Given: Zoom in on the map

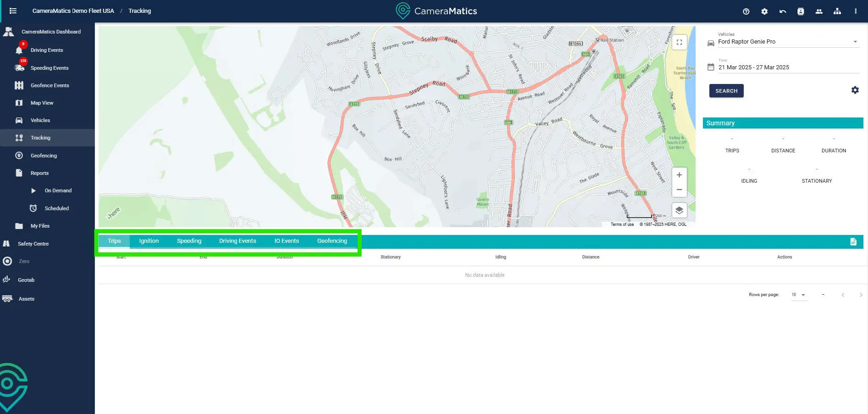Looking at the screenshot, I should pos(679,175).
